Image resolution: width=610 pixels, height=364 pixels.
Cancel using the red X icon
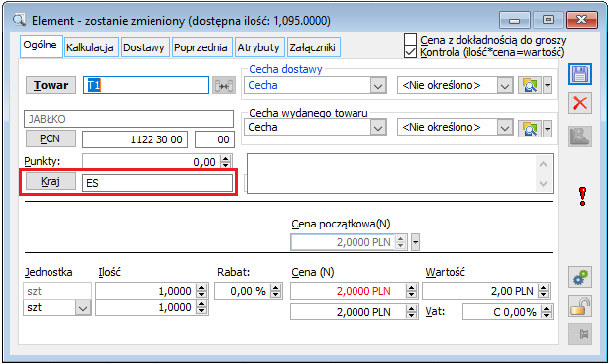click(580, 103)
